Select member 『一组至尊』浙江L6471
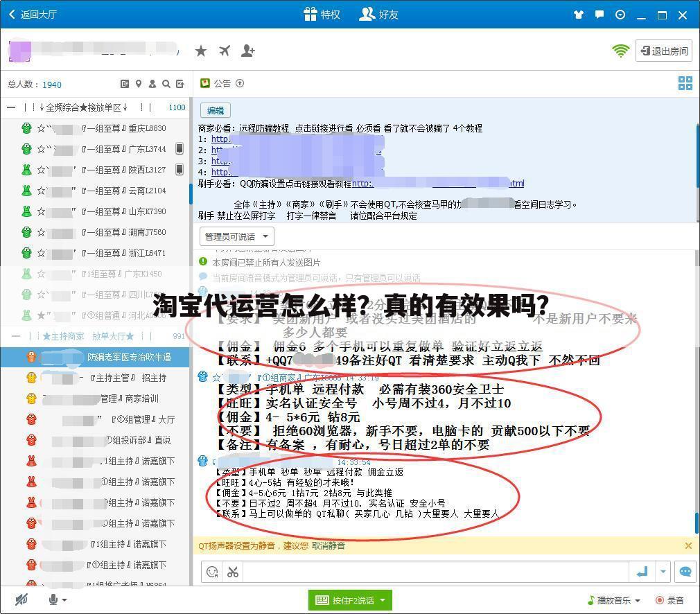Viewport: 700px width, 614px height. [x=96, y=253]
